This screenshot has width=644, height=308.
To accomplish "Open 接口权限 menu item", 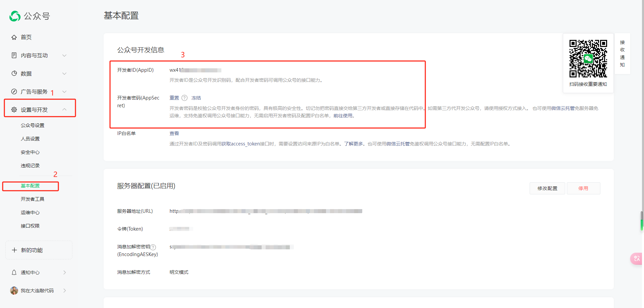I will pos(30,226).
